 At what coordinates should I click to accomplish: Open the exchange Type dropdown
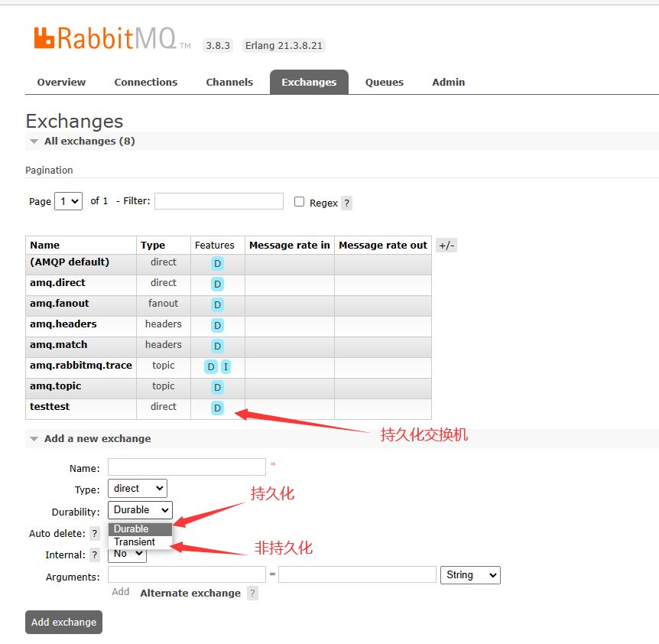pos(138,489)
